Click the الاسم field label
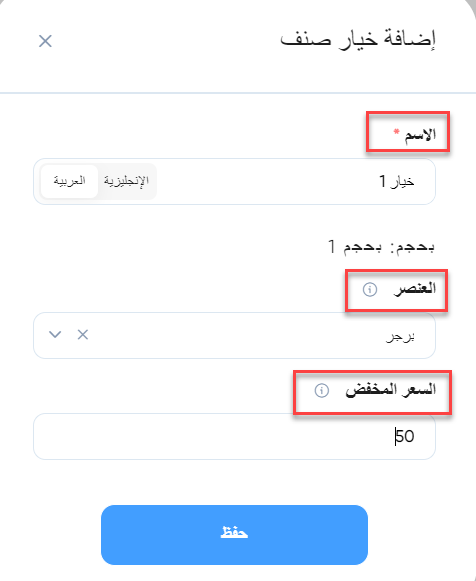Screen dimensions: 476x581 coord(420,134)
